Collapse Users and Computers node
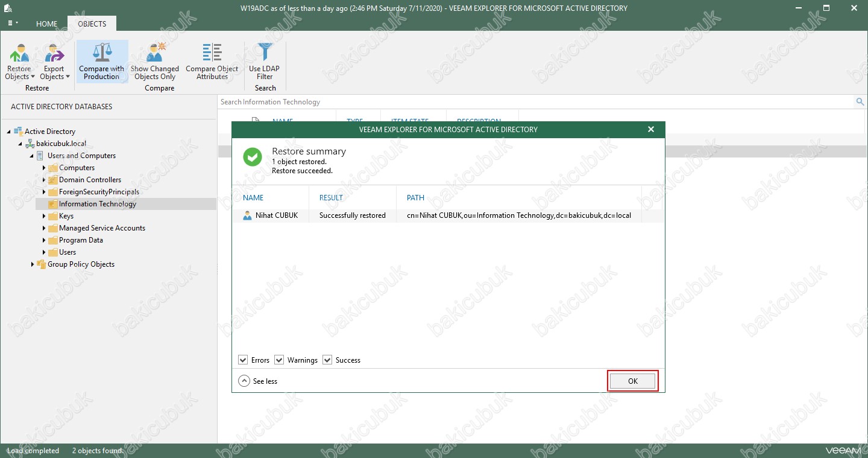Viewport: 868px width, 458px height. pyautogui.click(x=32, y=156)
